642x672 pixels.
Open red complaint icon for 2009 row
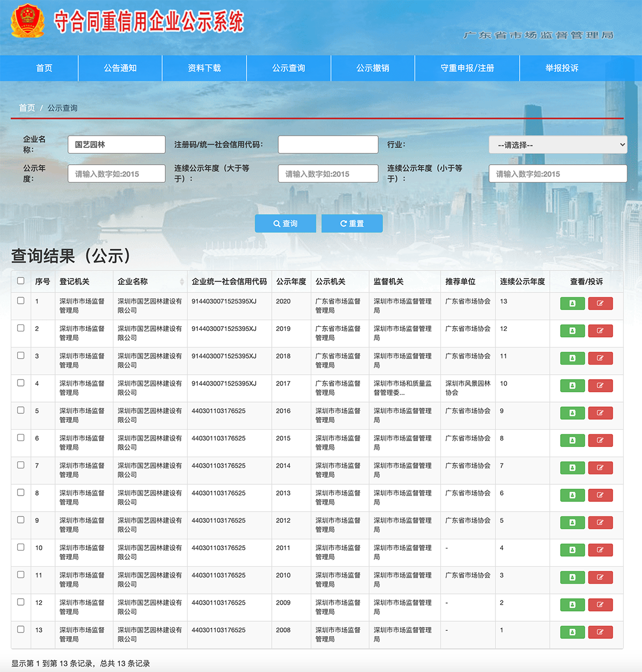[x=600, y=605]
